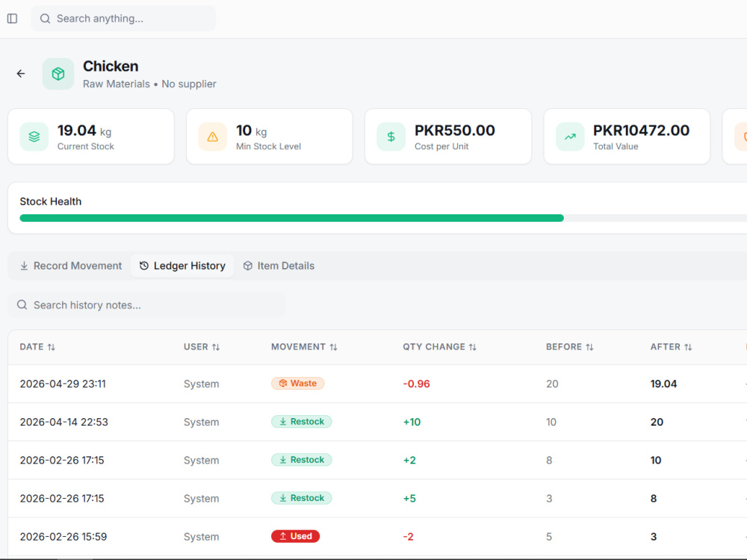Sort by BEFORE column arrows
Screen dimensions: 747x560
point(590,347)
